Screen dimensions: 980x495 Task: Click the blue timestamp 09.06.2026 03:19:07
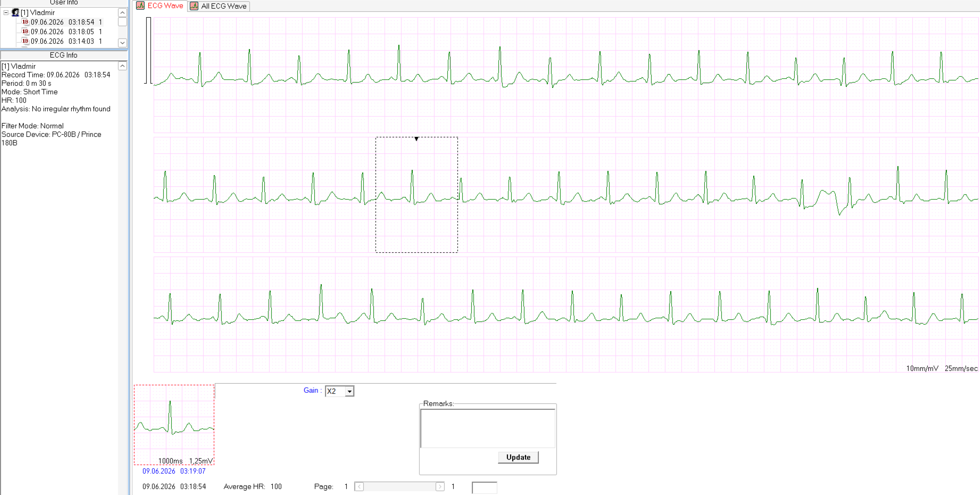pyautogui.click(x=174, y=471)
